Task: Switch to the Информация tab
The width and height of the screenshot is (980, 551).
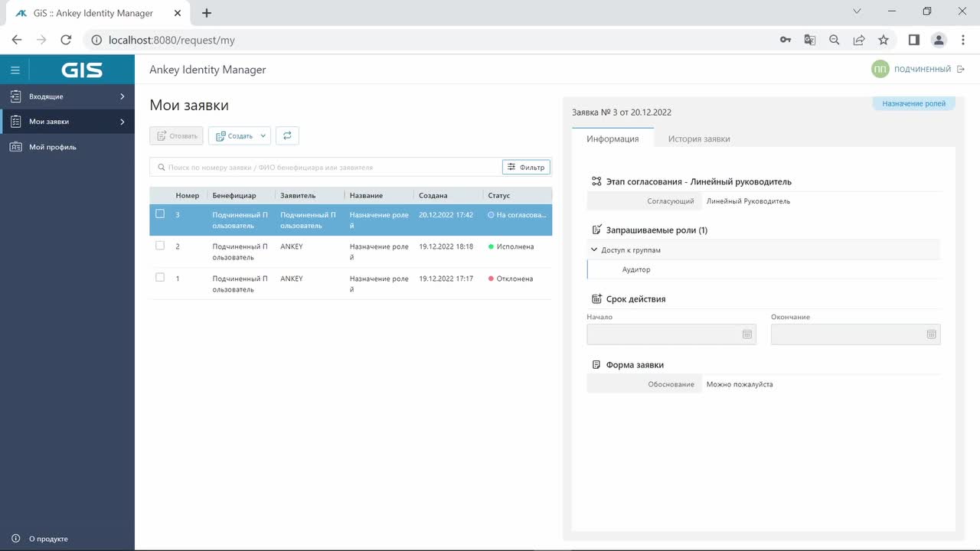Action: (x=612, y=139)
